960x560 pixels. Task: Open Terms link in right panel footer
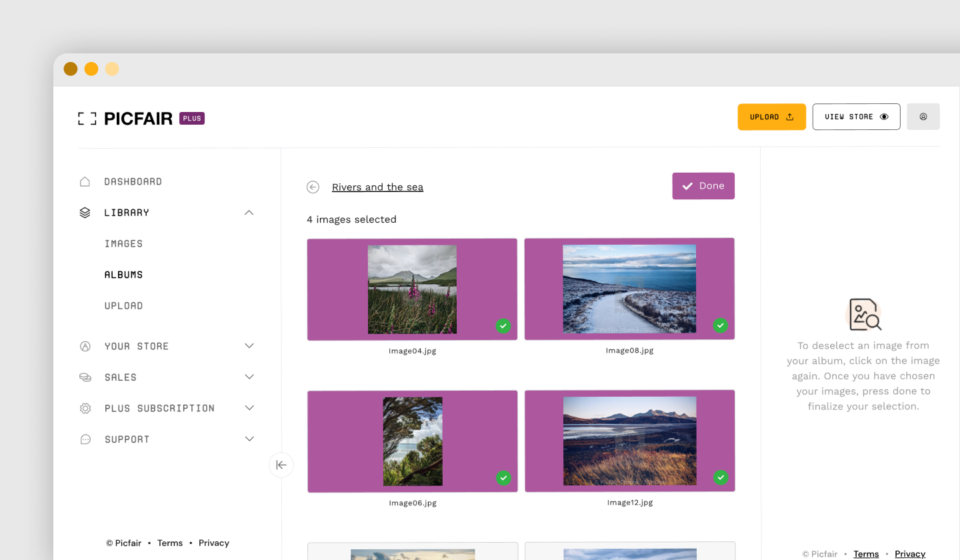pyautogui.click(x=866, y=554)
